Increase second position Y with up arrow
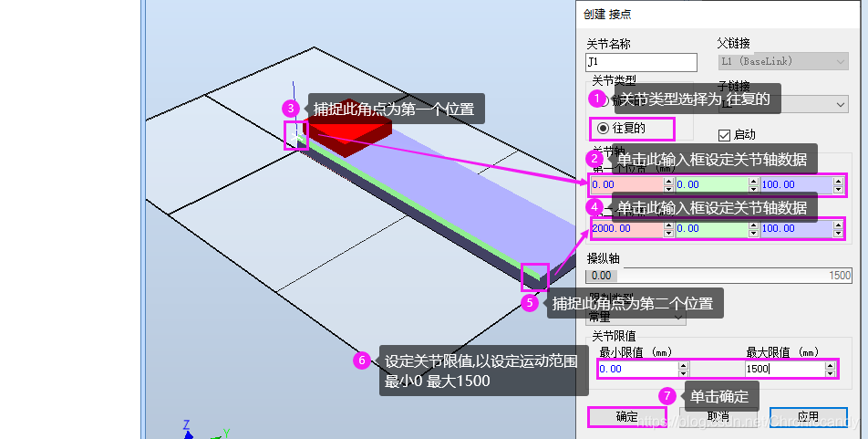This screenshot has height=439, width=868. click(753, 225)
